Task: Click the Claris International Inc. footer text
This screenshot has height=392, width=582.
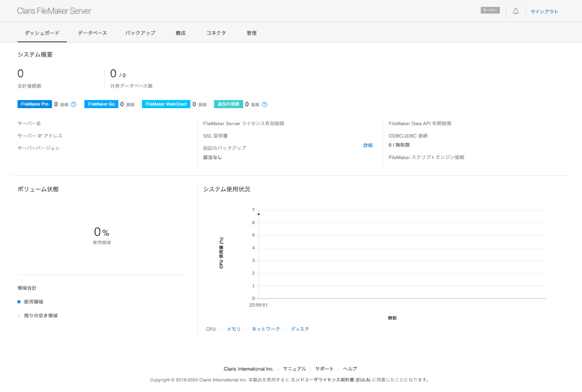Action: 249,369
